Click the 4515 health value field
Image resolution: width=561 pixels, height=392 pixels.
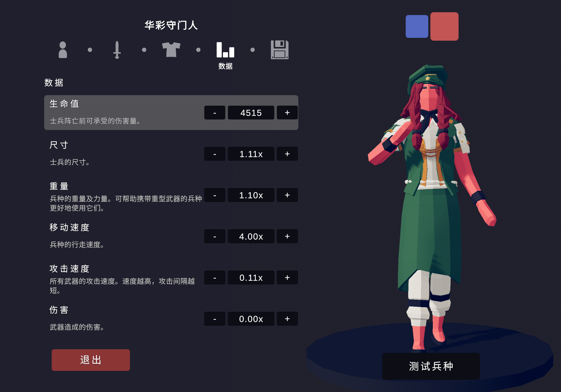[251, 113]
